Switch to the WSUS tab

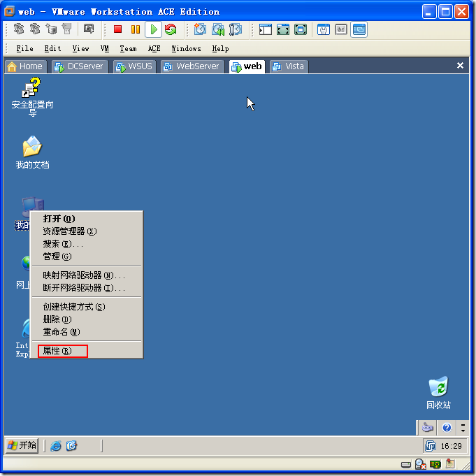click(x=135, y=66)
